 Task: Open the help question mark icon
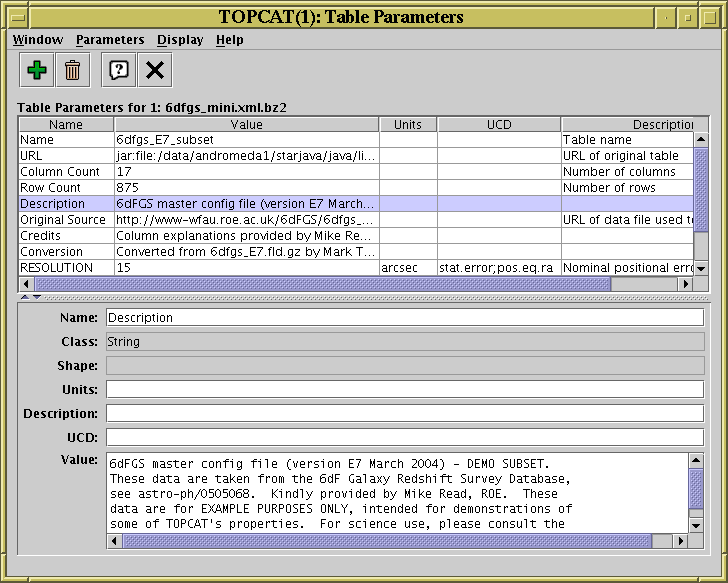(119, 70)
